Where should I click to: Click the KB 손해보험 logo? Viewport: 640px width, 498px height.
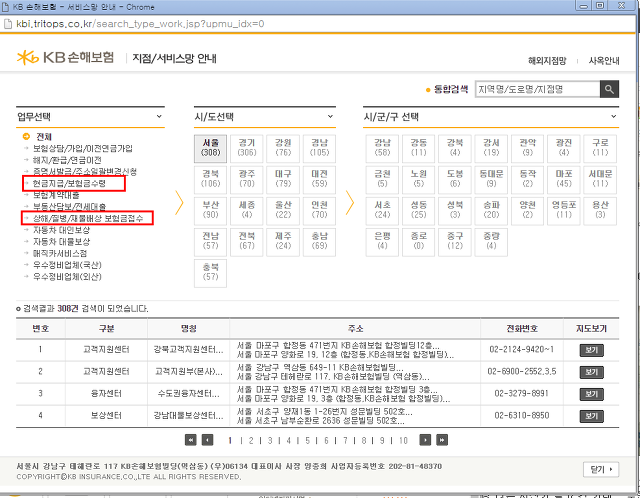click(65, 58)
